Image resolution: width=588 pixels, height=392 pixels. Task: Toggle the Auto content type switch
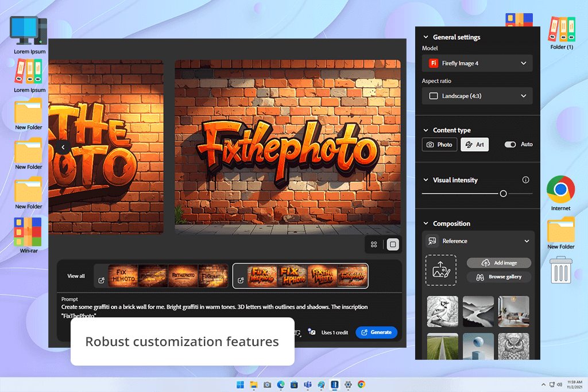(x=510, y=144)
